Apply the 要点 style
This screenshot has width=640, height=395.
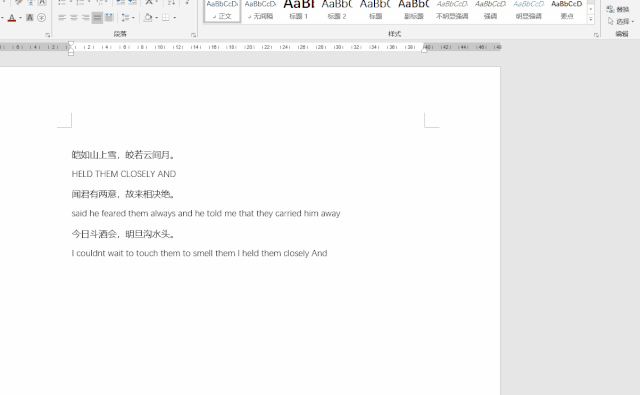click(567, 10)
